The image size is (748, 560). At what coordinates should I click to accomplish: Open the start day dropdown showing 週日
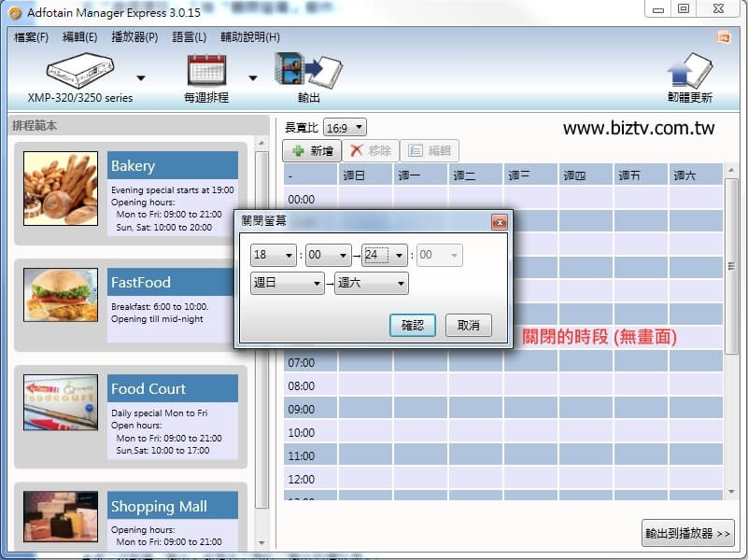click(287, 283)
